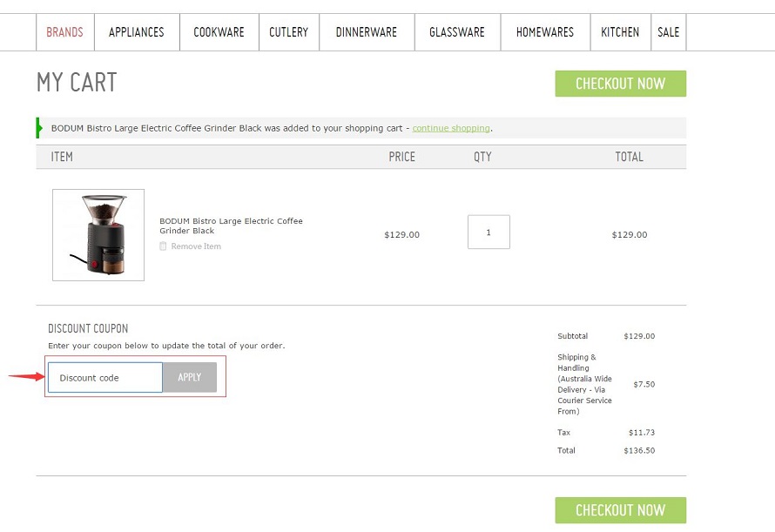Select the quantity input box
The height and width of the screenshot is (532, 775).
pos(489,232)
